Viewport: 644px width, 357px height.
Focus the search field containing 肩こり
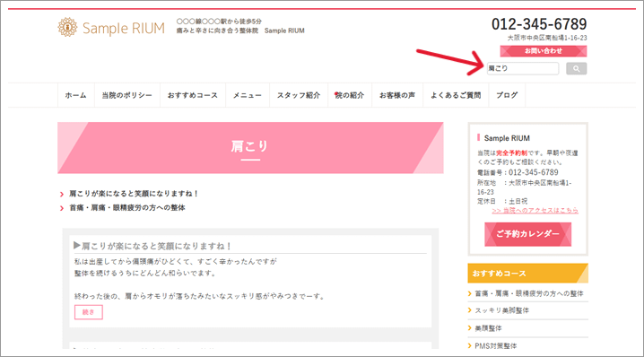pyautogui.click(x=523, y=68)
